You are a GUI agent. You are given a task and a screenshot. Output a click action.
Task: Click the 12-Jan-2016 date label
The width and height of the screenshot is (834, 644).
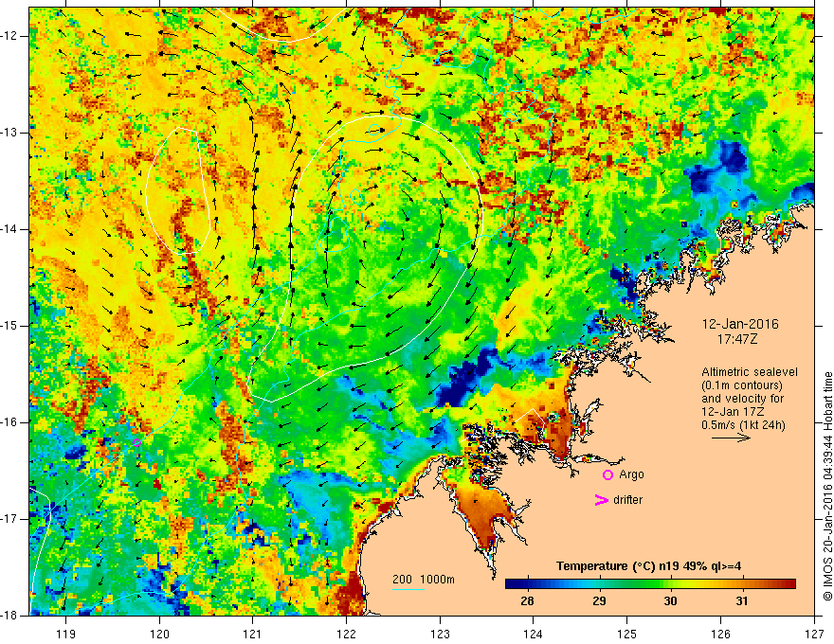coord(740,324)
